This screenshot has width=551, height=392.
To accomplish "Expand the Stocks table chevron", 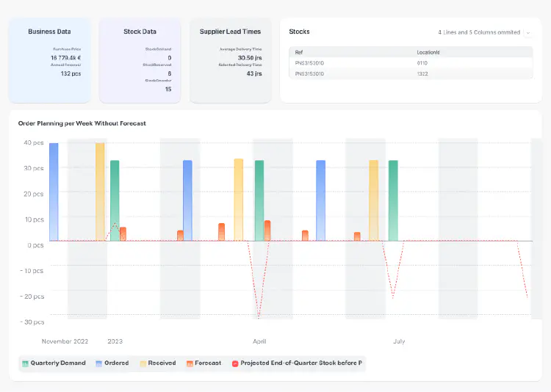I will tap(527, 33).
